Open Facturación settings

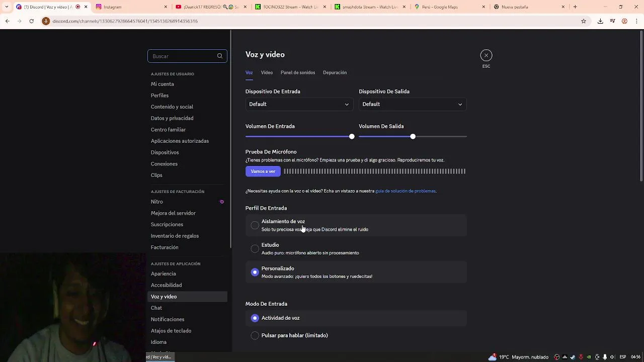pyautogui.click(x=187, y=247)
